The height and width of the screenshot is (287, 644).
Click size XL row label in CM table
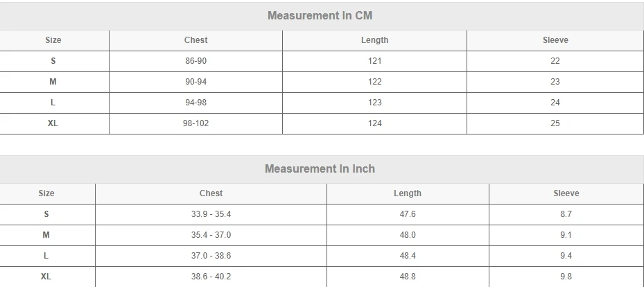pyautogui.click(x=53, y=123)
